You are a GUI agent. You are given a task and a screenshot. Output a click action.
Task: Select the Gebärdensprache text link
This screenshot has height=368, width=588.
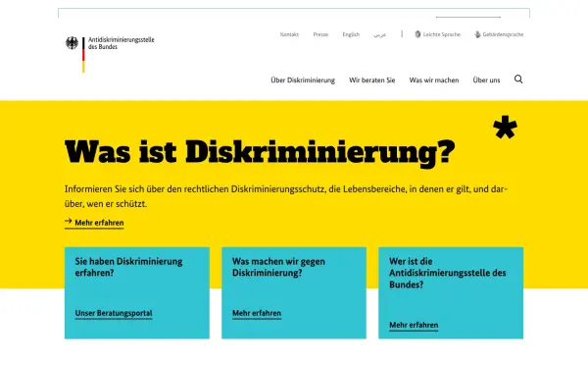[503, 34]
